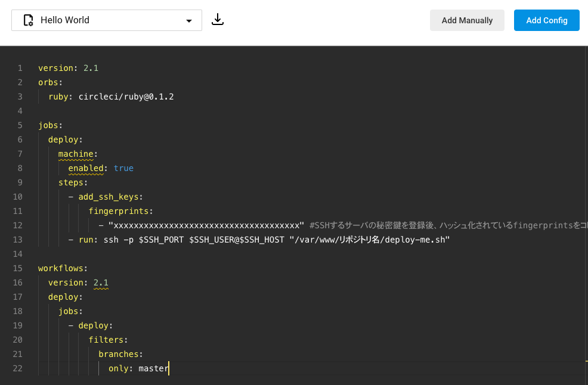Click the 'steps:' key on line 9
The width and height of the screenshot is (588, 385).
click(x=73, y=182)
